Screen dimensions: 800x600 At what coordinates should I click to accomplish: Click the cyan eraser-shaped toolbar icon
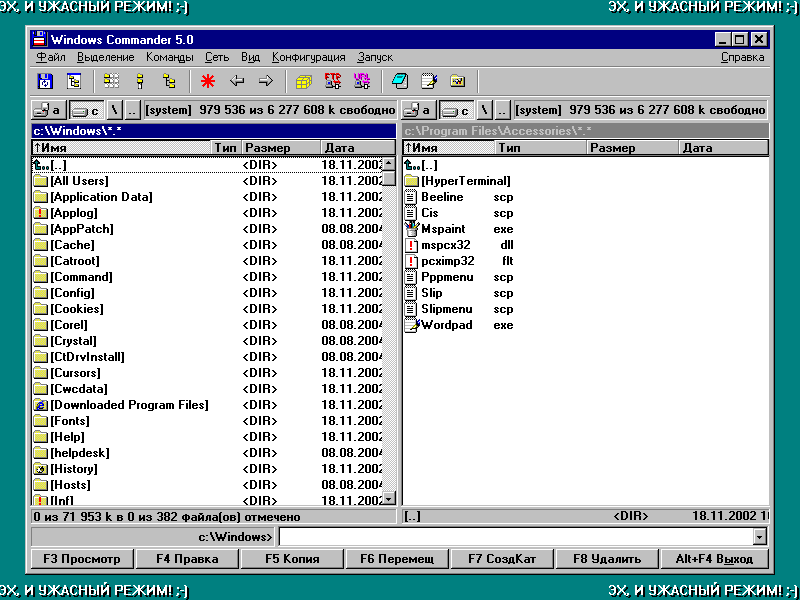[x=400, y=81]
